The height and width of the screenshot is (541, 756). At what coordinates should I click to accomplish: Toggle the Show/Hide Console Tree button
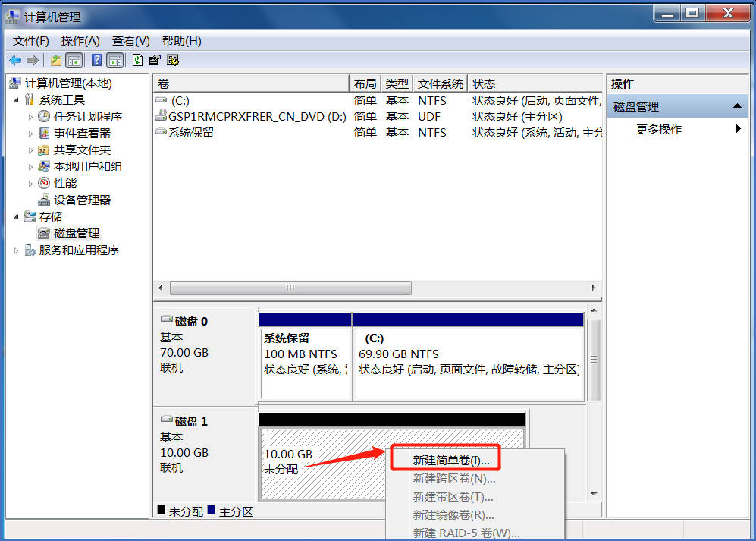coord(74,61)
